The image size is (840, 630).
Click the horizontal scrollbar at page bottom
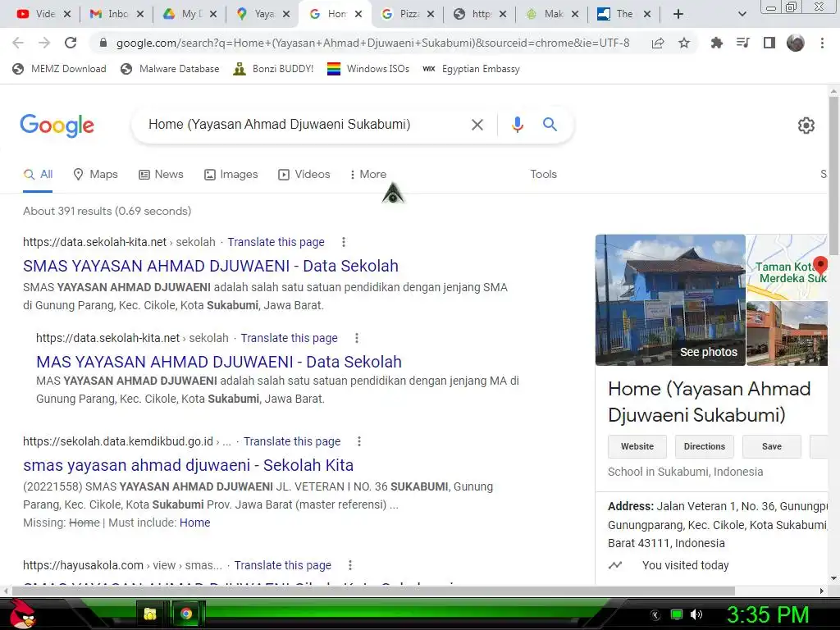(373, 591)
